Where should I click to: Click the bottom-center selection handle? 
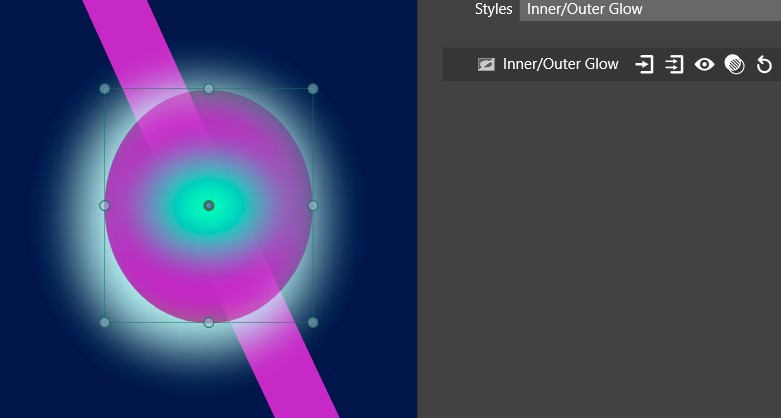[x=209, y=322]
